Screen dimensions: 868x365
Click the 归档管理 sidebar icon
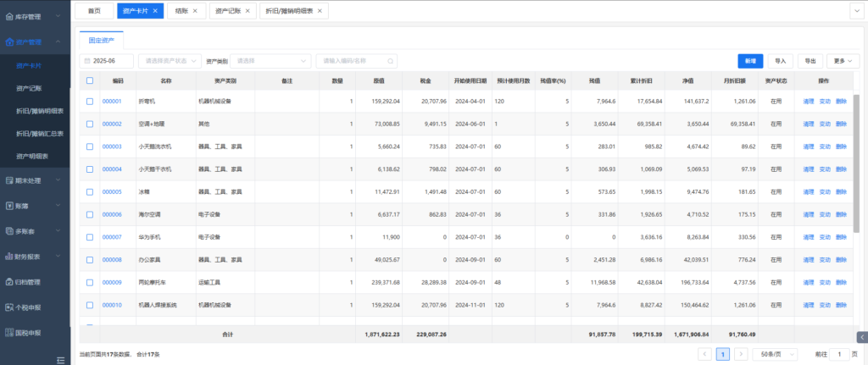point(8,281)
